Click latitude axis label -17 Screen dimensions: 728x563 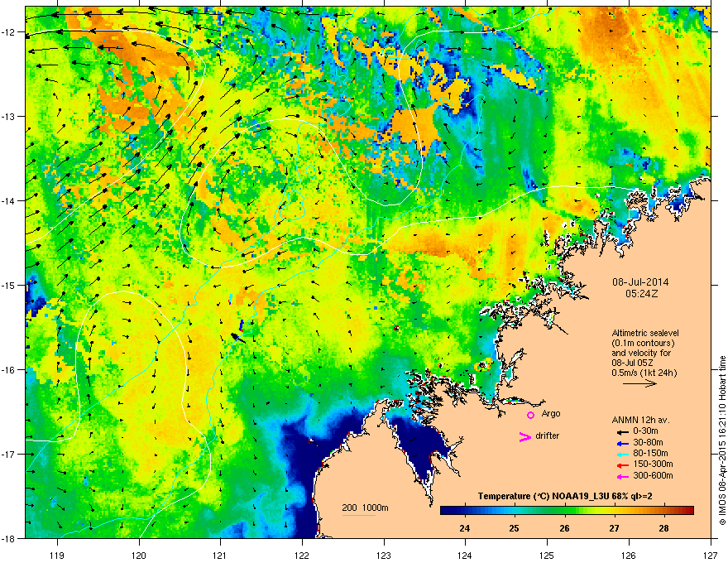pyautogui.click(x=8, y=455)
